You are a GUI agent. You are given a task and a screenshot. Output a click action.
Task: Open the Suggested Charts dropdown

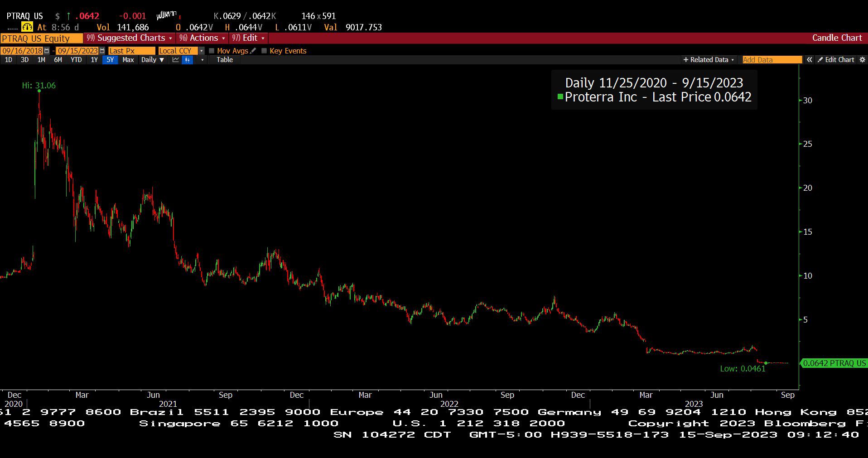pyautogui.click(x=129, y=38)
